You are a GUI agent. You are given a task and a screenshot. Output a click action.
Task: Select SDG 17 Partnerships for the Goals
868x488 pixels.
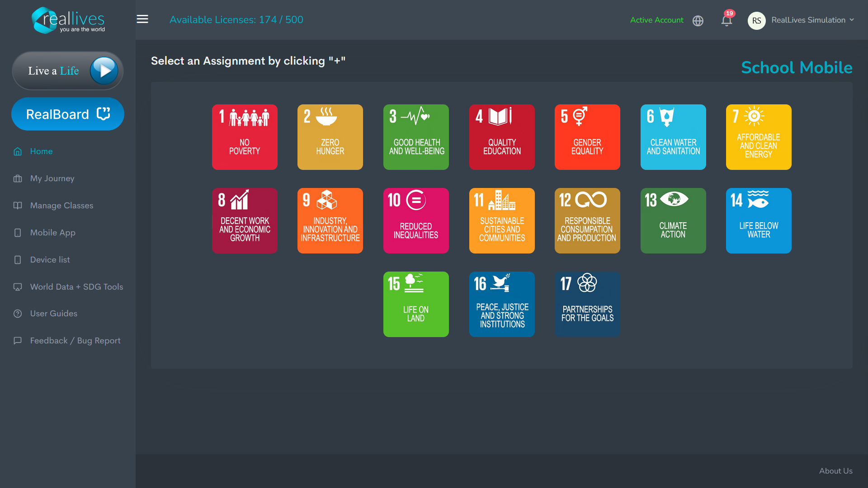tap(587, 304)
